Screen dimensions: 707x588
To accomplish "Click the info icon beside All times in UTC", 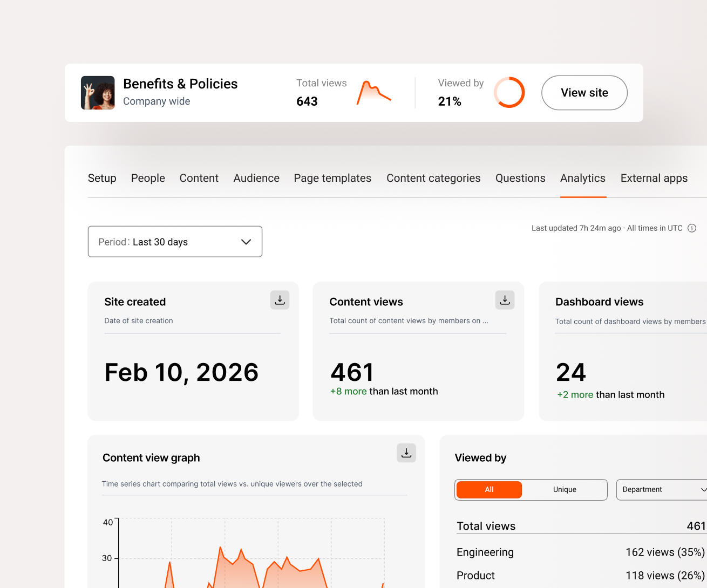I will click(692, 228).
